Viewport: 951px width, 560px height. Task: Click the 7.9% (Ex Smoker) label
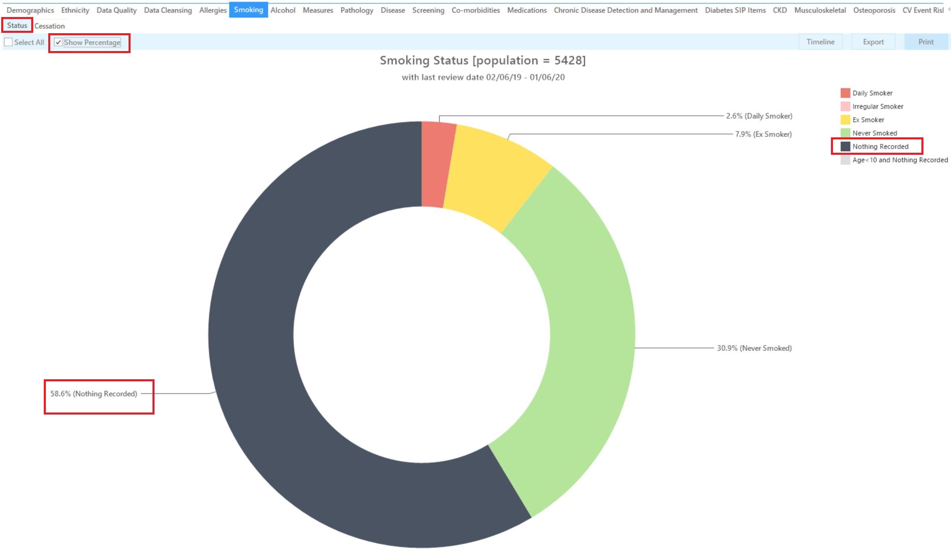(763, 134)
